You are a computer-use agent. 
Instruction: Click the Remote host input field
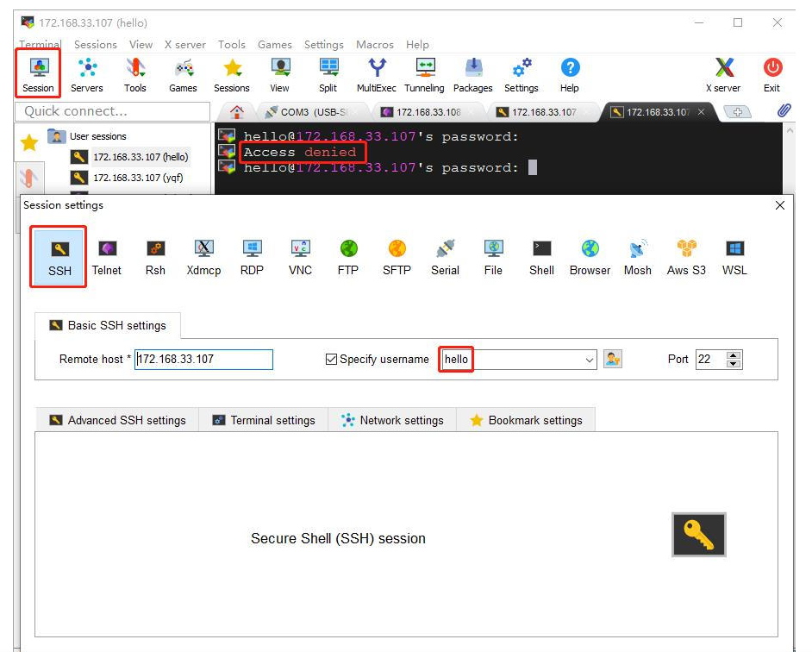[203, 359]
